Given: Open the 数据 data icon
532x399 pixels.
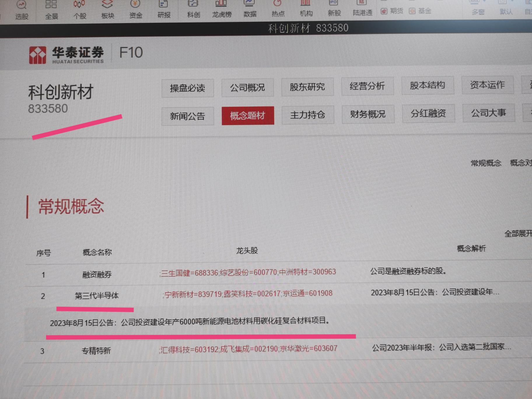Looking at the screenshot, I should (x=250, y=8).
